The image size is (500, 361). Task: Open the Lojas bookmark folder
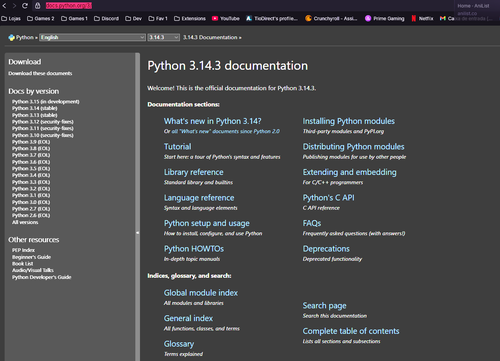tap(11, 18)
